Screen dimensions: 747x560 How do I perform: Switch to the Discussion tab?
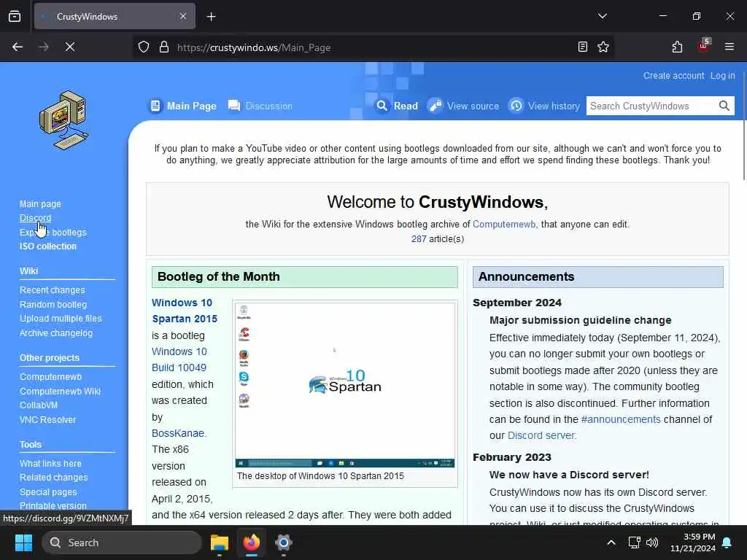tap(260, 106)
